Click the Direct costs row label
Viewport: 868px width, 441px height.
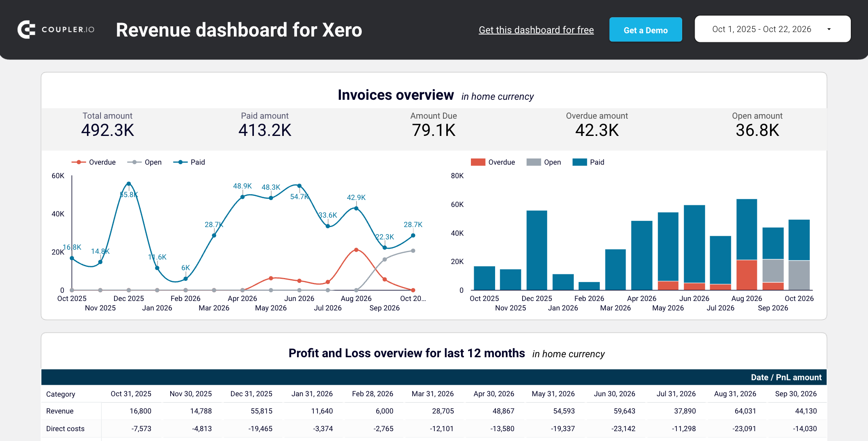point(65,429)
